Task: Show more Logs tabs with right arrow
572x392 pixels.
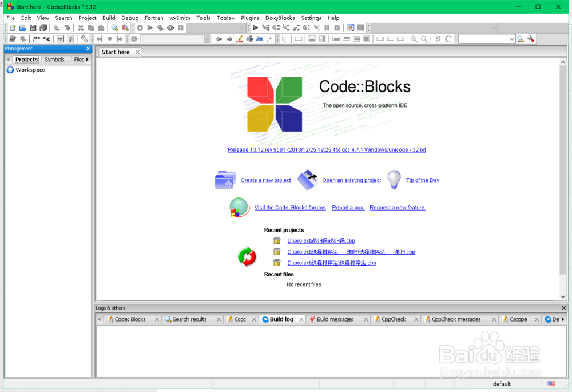Action: [563, 319]
